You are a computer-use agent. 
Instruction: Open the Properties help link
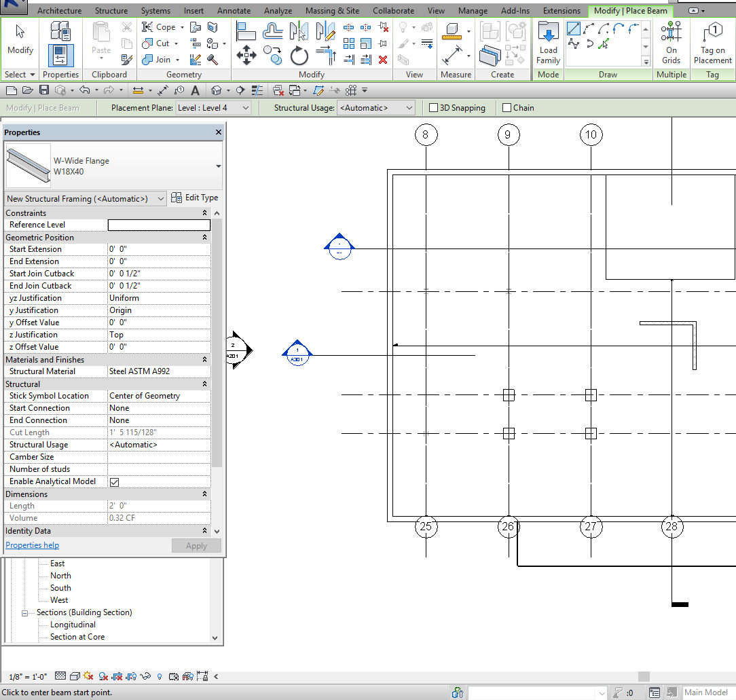pos(32,545)
